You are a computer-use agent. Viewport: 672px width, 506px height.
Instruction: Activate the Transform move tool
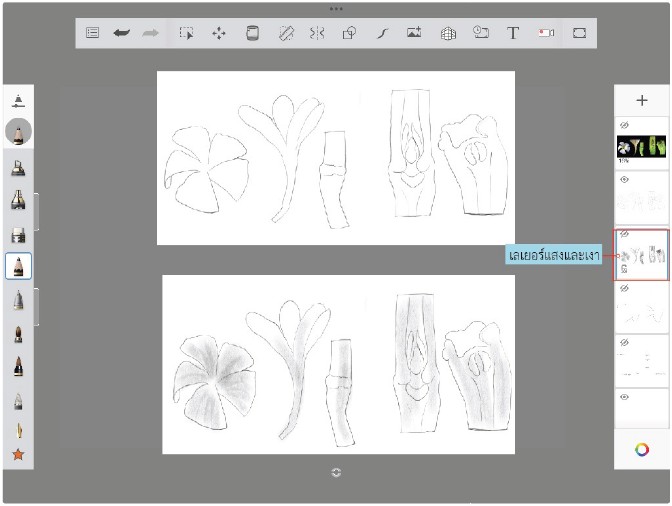coord(219,33)
